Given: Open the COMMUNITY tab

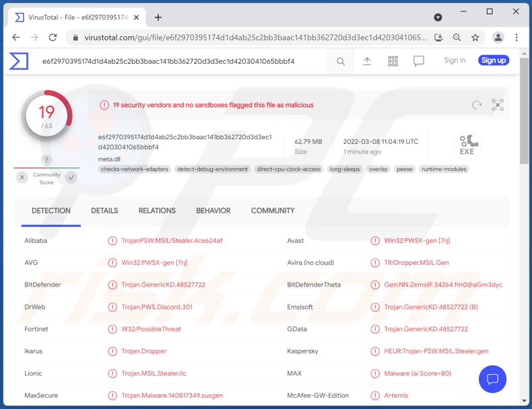Looking at the screenshot, I should coord(273,211).
